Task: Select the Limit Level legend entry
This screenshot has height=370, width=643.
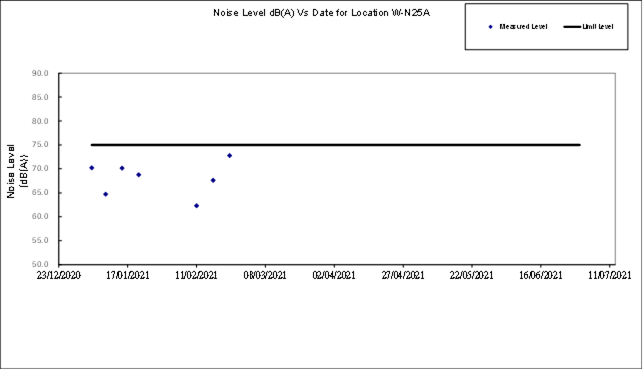Action: point(588,27)
